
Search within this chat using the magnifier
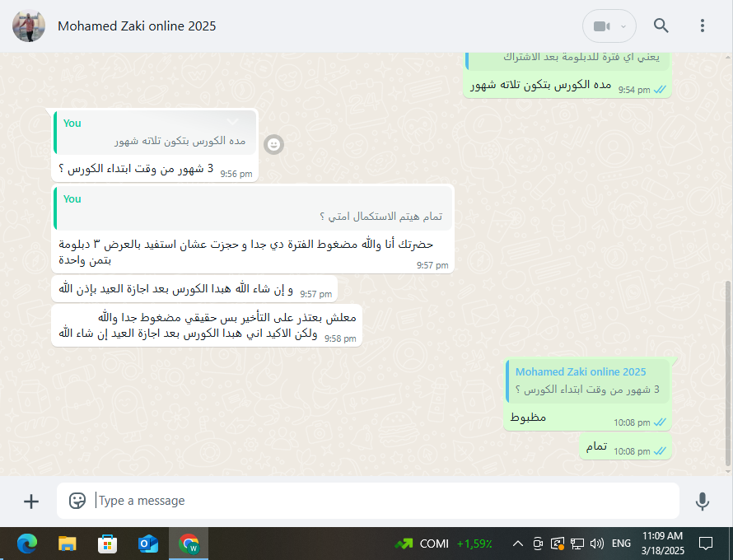tap(661, 26)
